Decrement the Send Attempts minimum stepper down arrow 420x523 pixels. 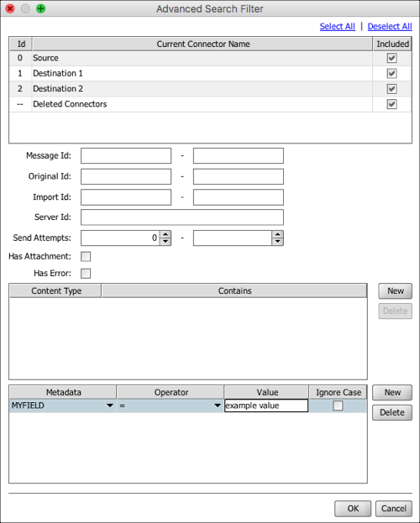click(165, 242)
